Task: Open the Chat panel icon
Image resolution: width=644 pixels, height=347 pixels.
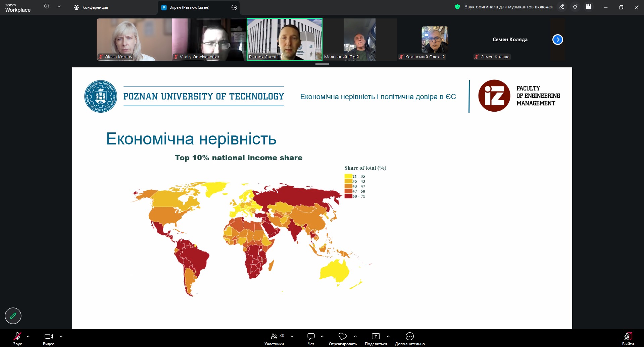Action: point(311,336)
